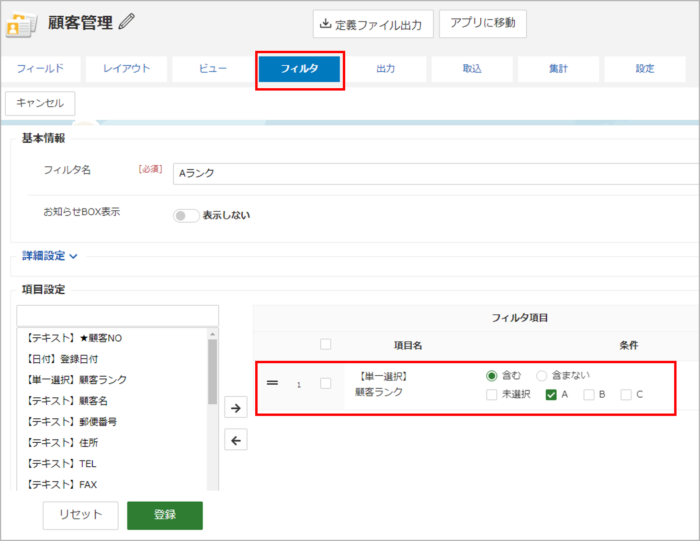Select the フィルタ tab
The height and width of the screenshot is (541, 700).
299,69
